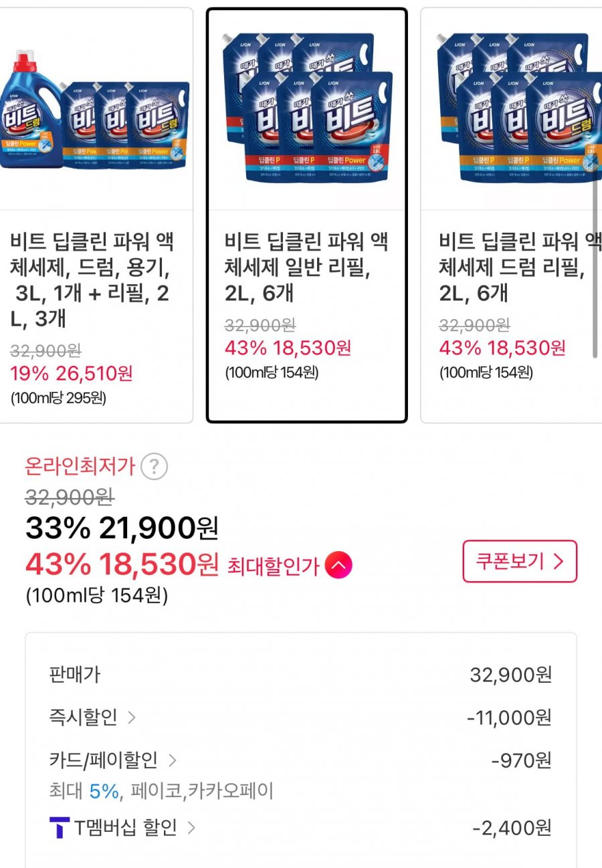The width and height of the screenshot is (602, 868).
Task: Open the coupon view button
Action: [x=519, y=561]
